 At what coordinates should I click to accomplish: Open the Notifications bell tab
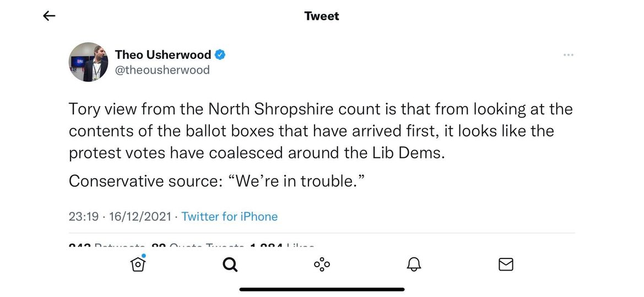coord(414,265)
